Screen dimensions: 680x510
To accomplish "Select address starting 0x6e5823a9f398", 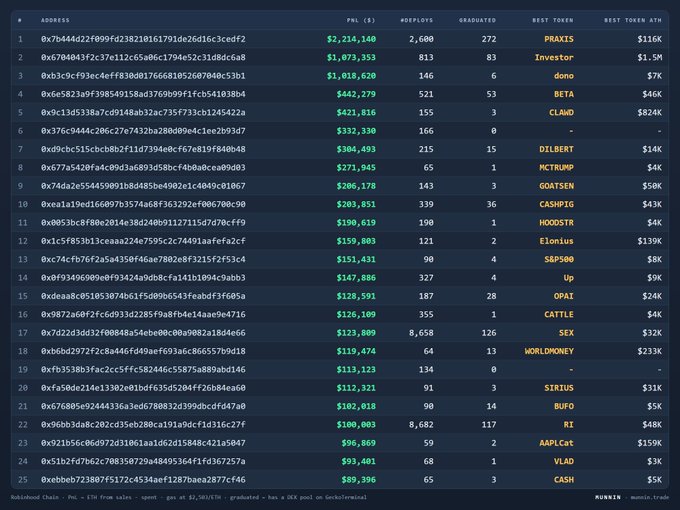I will [x=143, y=94].
